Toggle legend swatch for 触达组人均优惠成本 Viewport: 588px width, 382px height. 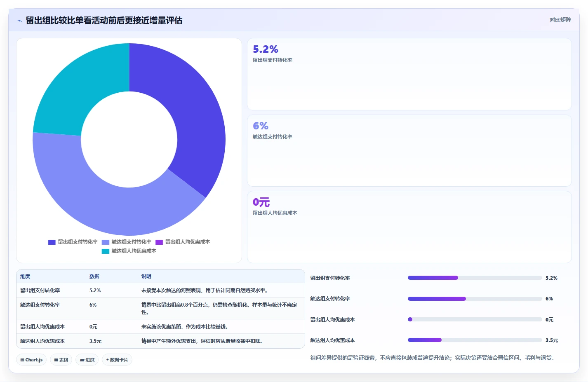106,251
